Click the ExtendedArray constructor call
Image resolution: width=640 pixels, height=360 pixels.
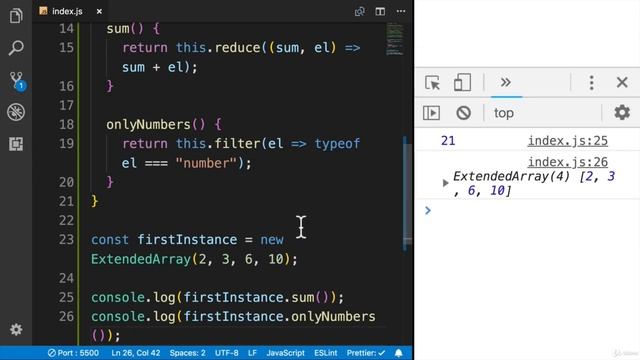(x=141, y=259)
